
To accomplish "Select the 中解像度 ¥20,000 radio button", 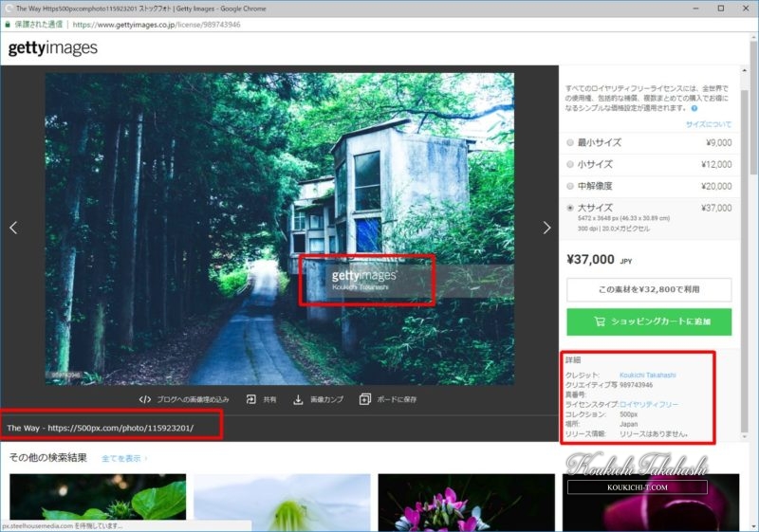I will pos(570,186).
